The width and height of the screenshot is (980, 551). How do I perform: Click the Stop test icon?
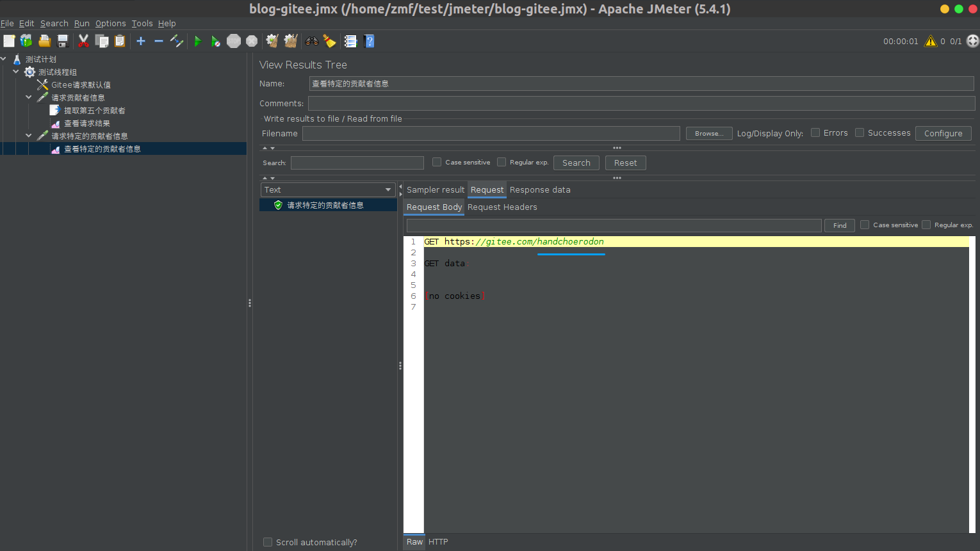coord(234,41)
